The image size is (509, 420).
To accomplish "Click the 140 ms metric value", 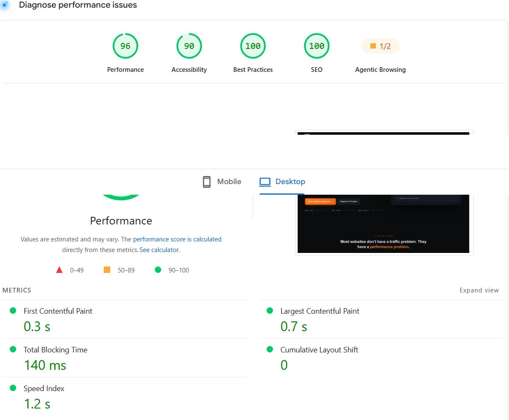I will [x=45, y=365].
